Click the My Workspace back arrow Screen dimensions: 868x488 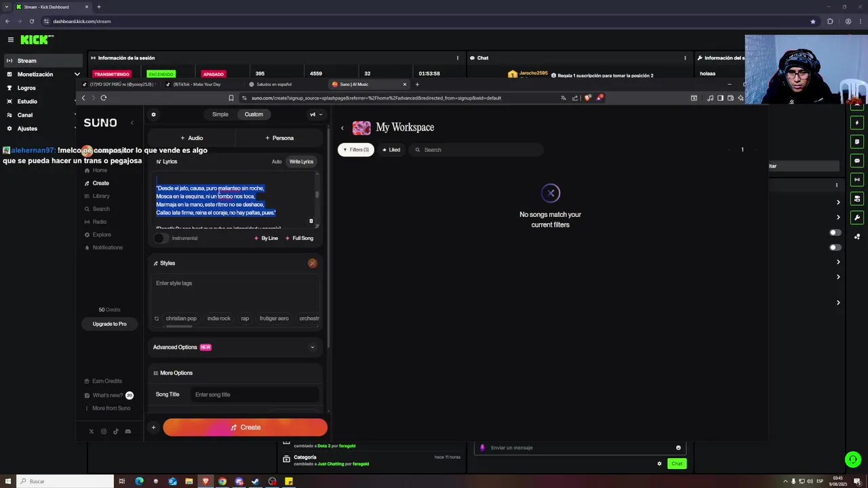(342, 127)
